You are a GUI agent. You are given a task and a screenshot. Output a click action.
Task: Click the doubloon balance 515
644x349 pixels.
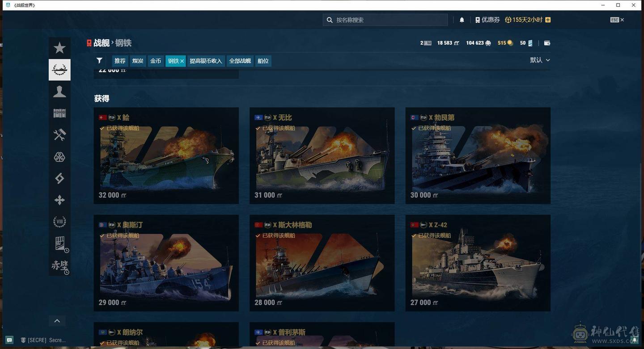click(x=505, y=43)
